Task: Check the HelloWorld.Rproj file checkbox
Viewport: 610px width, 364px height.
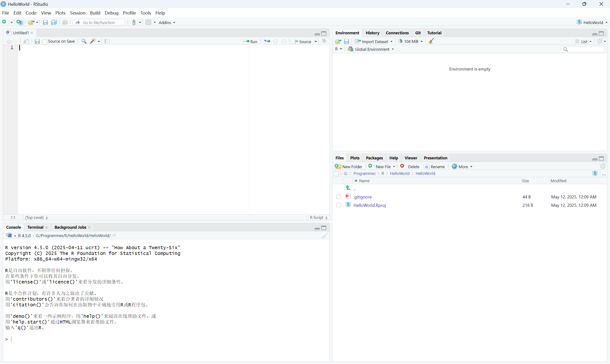Action: pos(339,205)
